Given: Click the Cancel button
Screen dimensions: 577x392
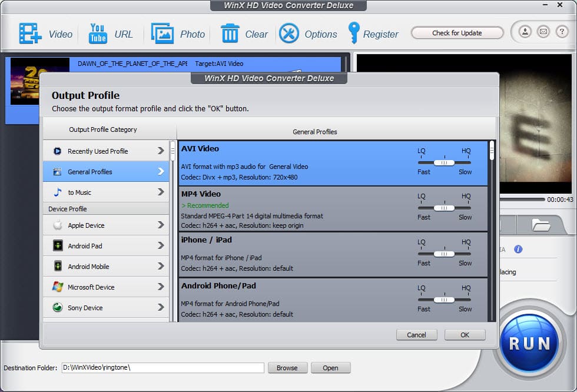Looking at the screenshot, I should [x=417, y=335].
